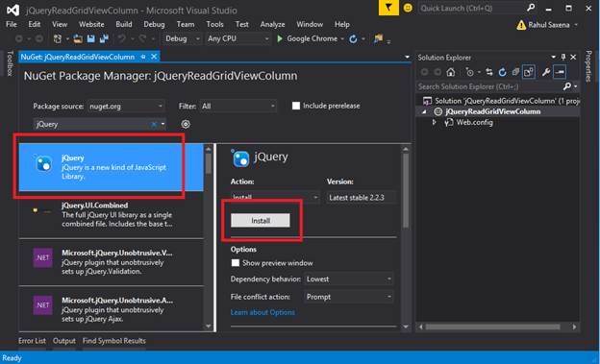
Task: Click the NuGet settings gear icon
Action: pyautogui.click(x=186, y=124)
